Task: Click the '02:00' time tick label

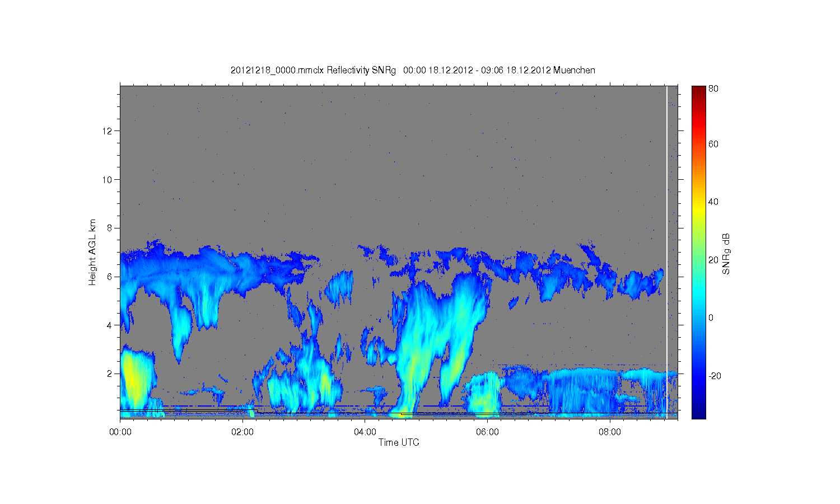Action: pos(242,432)
